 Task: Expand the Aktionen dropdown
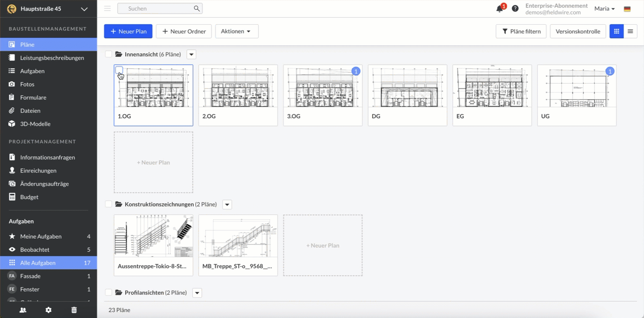pos(236,31)
